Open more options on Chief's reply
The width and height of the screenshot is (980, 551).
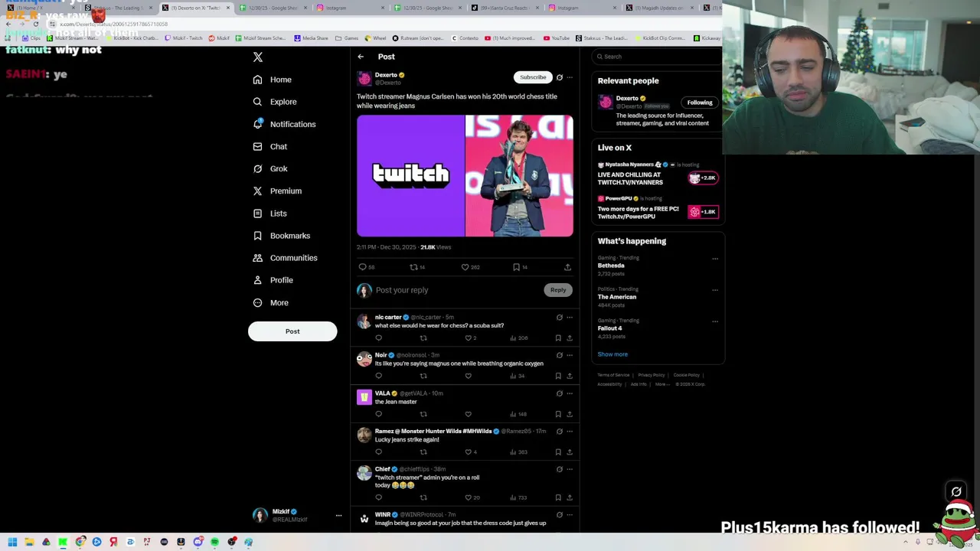[570, 469]
